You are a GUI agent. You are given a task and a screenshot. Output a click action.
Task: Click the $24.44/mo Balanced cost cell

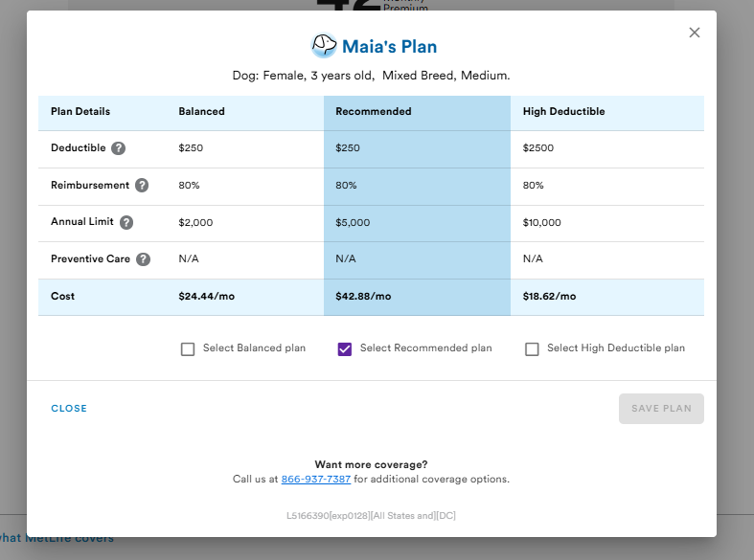pos(206,297)
